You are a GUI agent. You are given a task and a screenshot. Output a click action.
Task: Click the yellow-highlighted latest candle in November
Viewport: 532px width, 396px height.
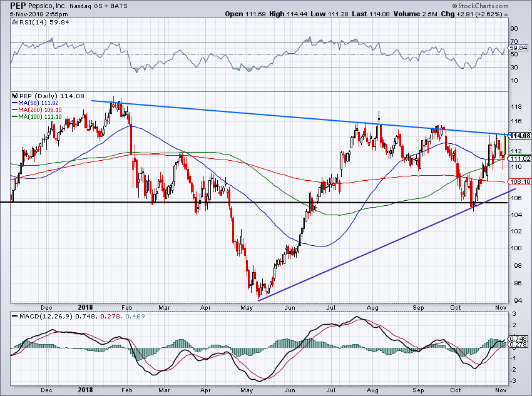pos(505,146)
